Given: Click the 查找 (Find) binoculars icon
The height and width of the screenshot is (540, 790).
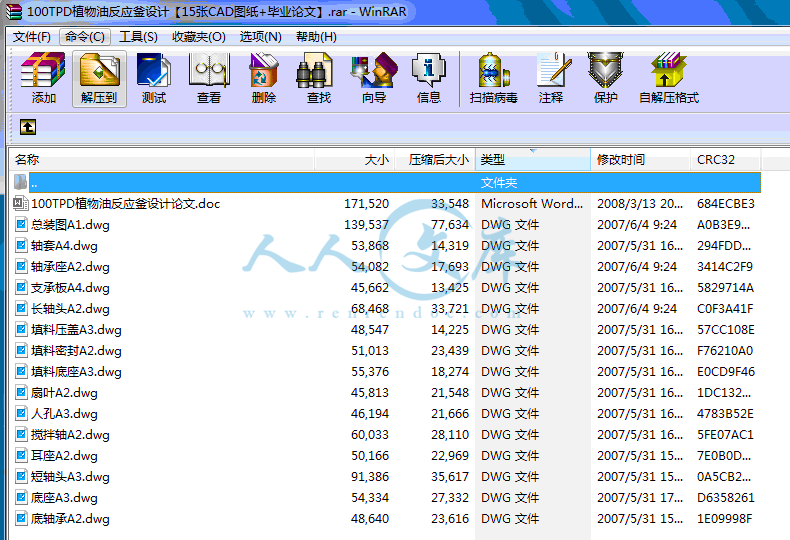Looking at the screenshot, I should click(x=314, y=70).
